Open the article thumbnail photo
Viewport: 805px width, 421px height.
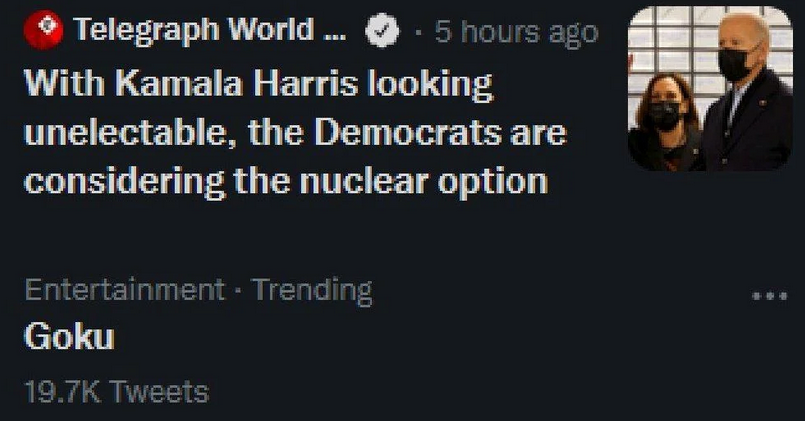710,88
